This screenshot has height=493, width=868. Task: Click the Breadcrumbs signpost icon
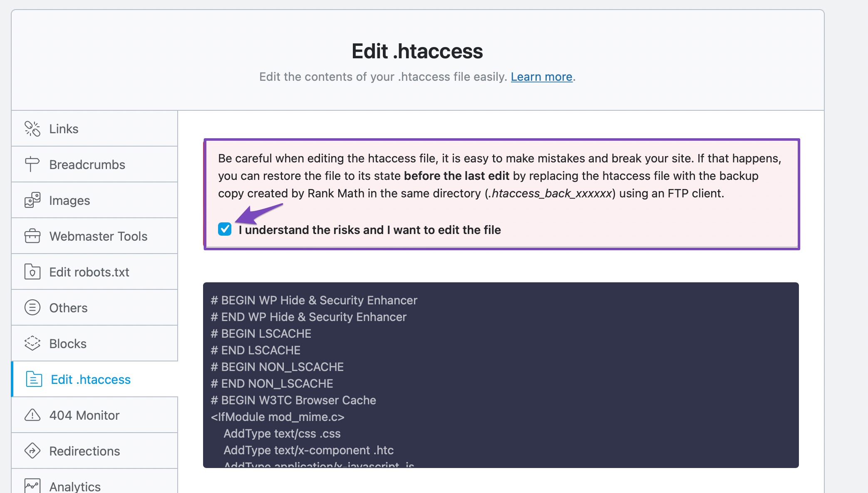32,164
